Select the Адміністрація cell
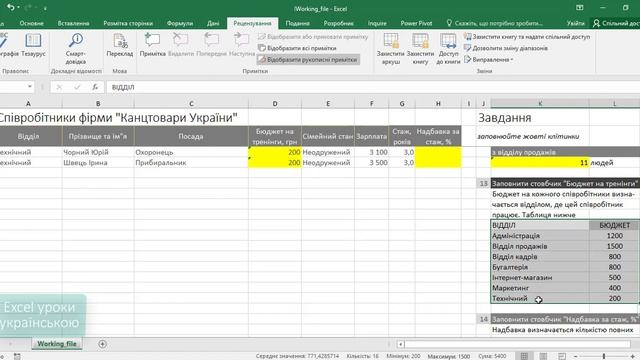Image resolution: width=640 pixels, height=360 pixels. point(540,236)
